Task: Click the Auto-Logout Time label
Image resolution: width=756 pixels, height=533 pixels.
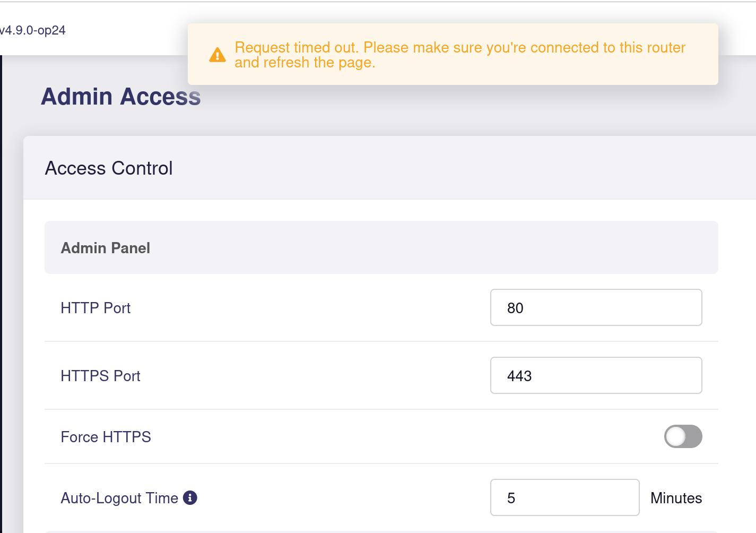Action: pos(119,498)
